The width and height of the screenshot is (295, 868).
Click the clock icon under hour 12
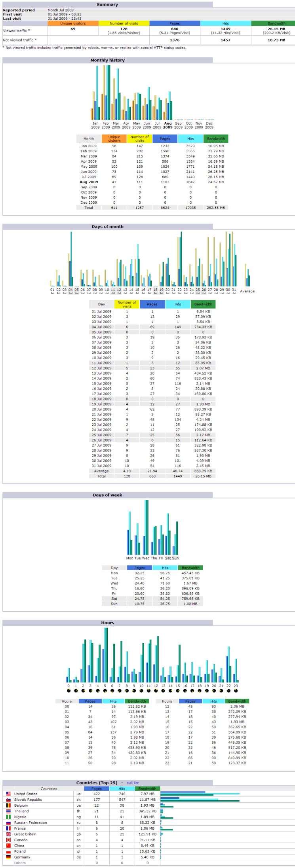coord(156,691)
